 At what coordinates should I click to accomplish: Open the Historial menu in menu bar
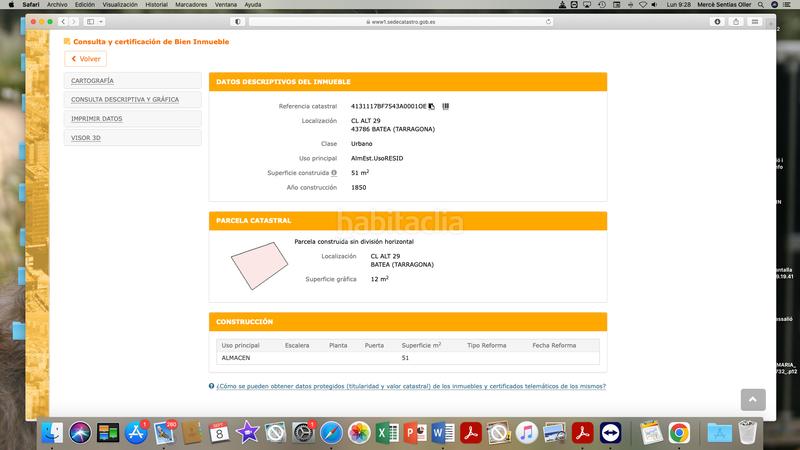click(x=156, y=5)
